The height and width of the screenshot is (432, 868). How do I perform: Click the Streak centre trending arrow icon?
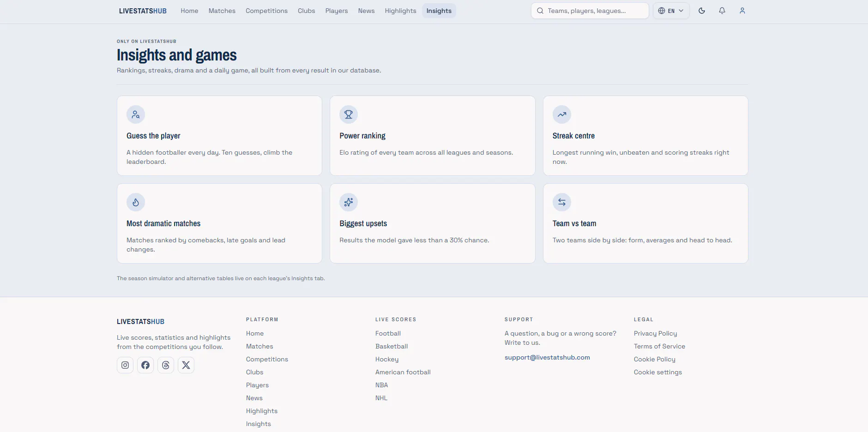click(562, 114)
